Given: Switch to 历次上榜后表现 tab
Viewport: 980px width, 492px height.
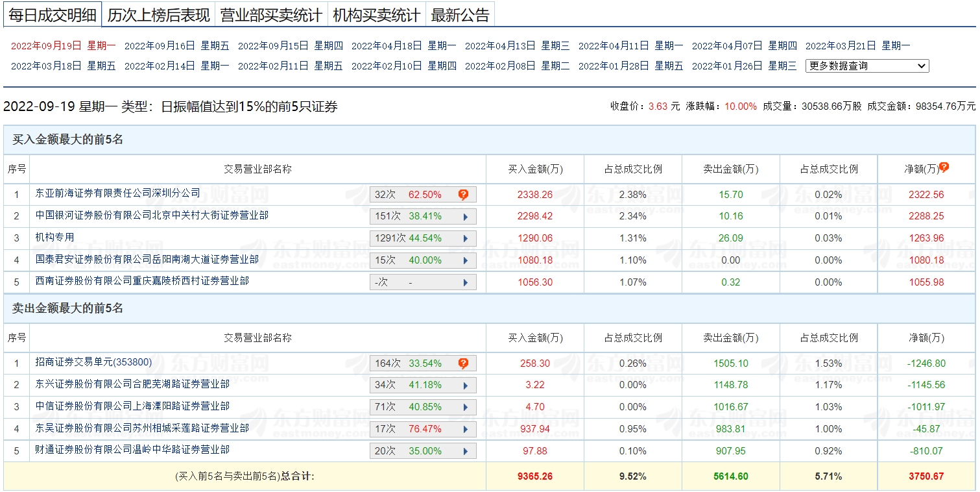Looking at the screenshot, I should [x=158, y=15].
